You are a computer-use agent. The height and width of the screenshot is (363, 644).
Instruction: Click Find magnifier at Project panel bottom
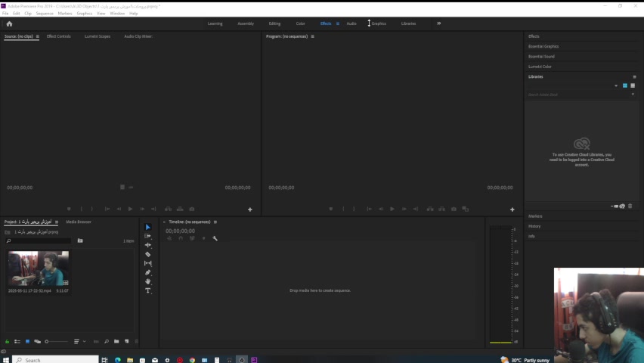(107, 341)
